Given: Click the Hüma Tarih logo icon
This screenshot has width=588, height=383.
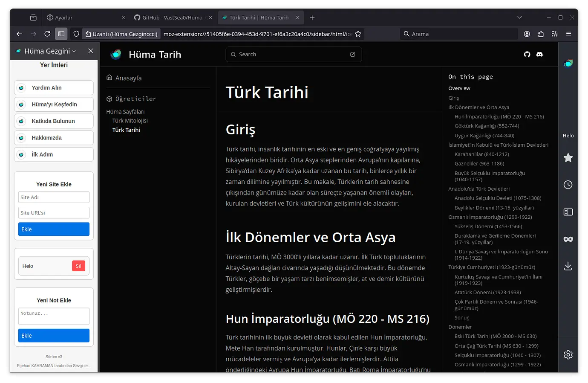Looking at the screenshot, I should point(116,55).
